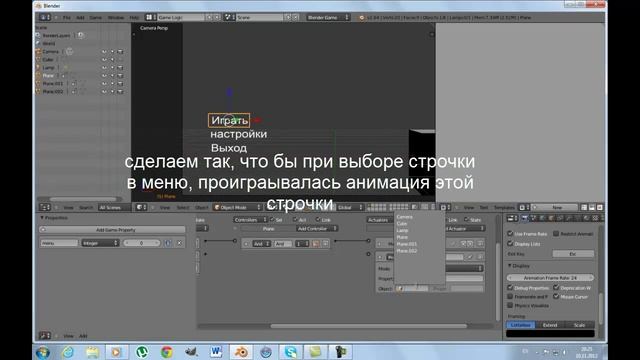Select RenderLayers in the outliner
The image size is (640, 360).
(56, 36)
